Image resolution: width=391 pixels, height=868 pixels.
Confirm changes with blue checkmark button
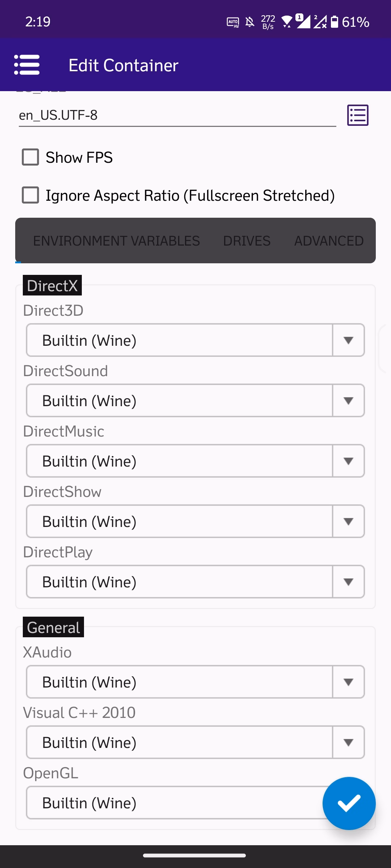coord(349,803)
